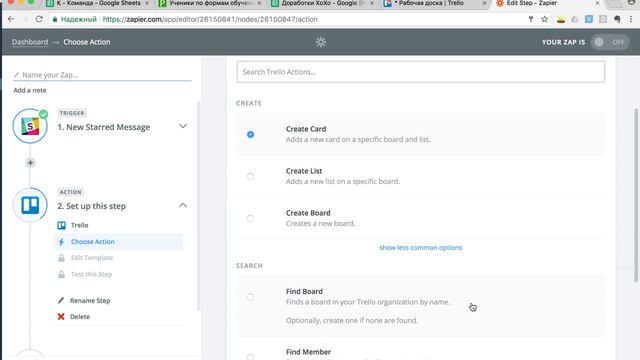Select the Find Board radio button
640x360 pixels.
click(251, 297)
